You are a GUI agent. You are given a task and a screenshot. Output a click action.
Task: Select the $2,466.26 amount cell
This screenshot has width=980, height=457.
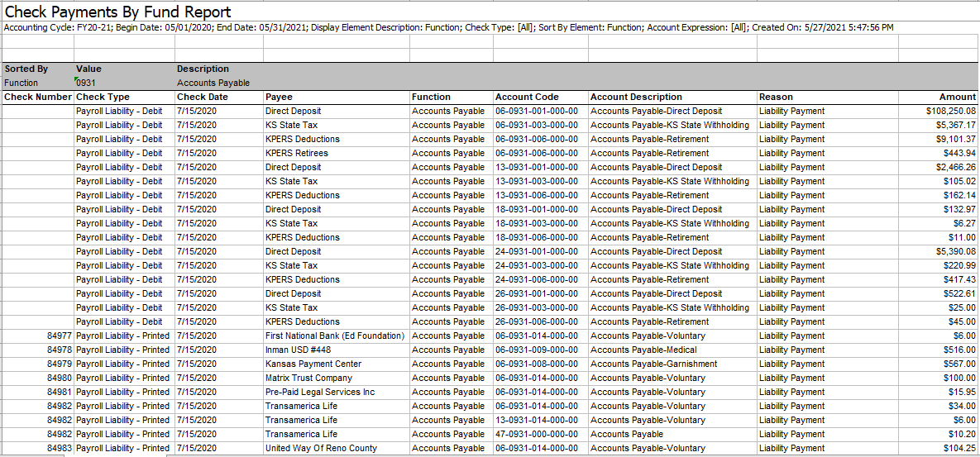click(938, 167)
